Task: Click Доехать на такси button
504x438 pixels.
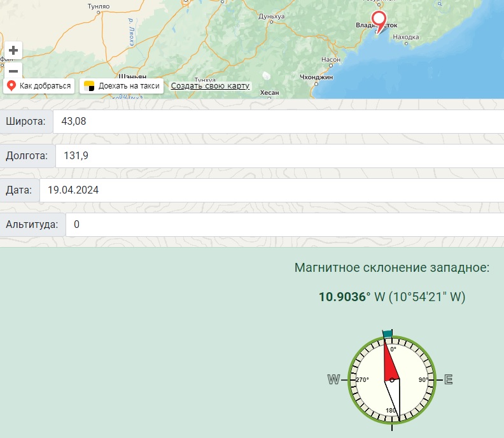Action: pos(122,86)
